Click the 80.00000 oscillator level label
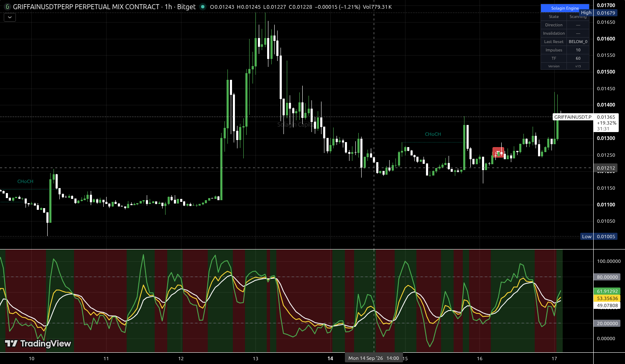Screen dimensions: 625x364 coord(607,277)
